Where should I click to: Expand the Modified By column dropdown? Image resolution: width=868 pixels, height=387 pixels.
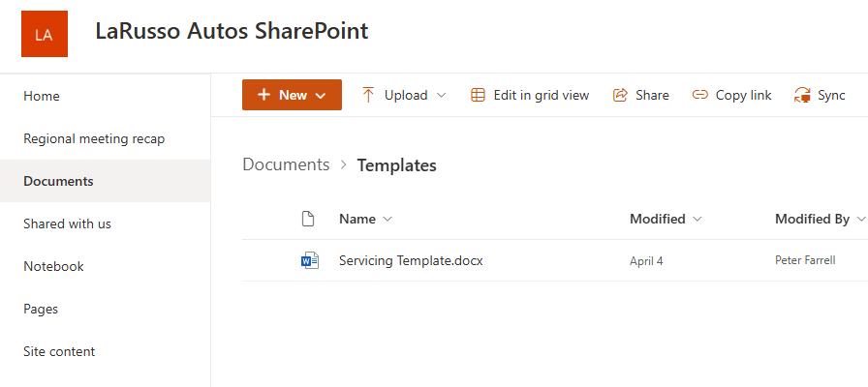pyautogui.click(x=860, y=220)
